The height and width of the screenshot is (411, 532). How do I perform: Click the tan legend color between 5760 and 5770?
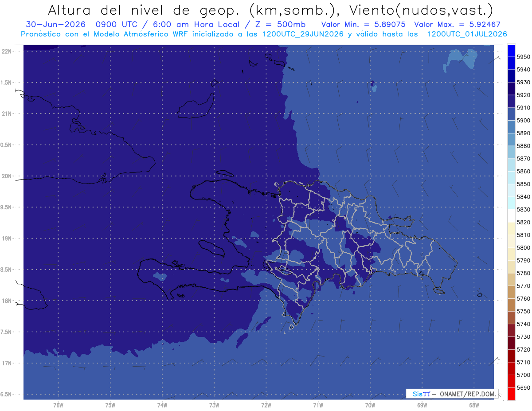pos(511,293)
